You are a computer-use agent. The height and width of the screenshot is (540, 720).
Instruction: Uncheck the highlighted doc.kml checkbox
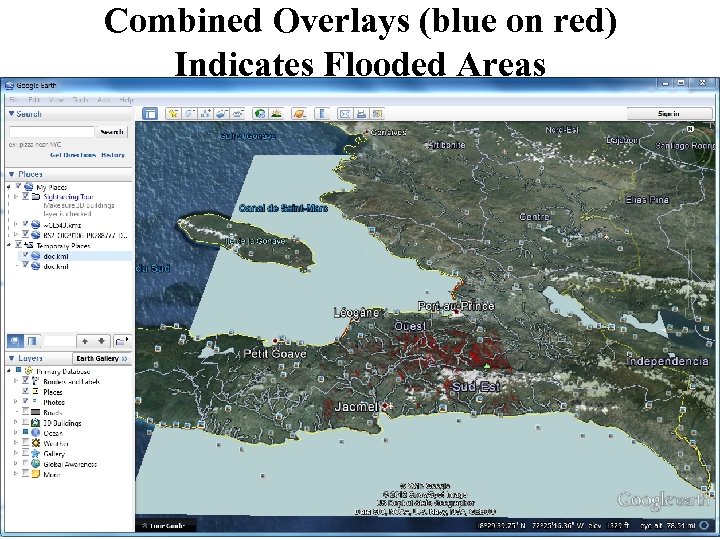click(26, 256)
